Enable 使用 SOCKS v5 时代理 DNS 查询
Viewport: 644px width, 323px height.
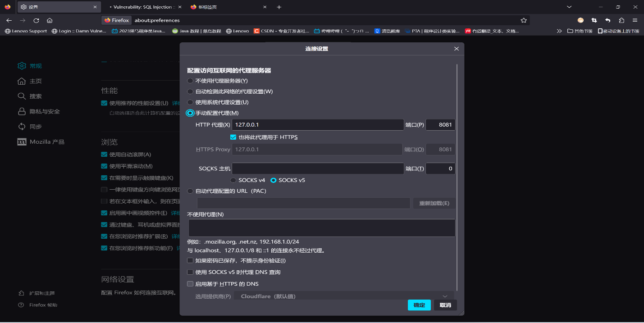point(190,272)
